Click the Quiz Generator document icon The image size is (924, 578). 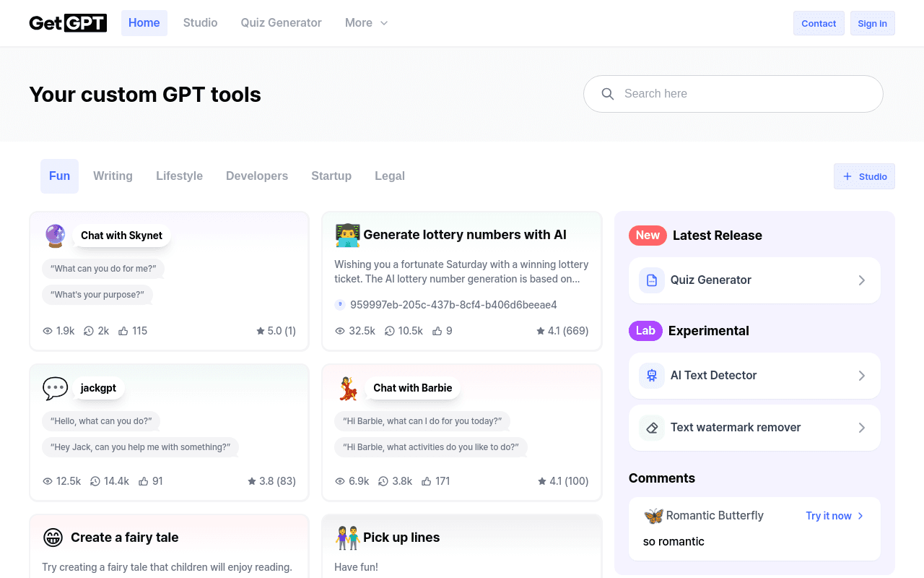pyautogui.click(x=652, y=280)
